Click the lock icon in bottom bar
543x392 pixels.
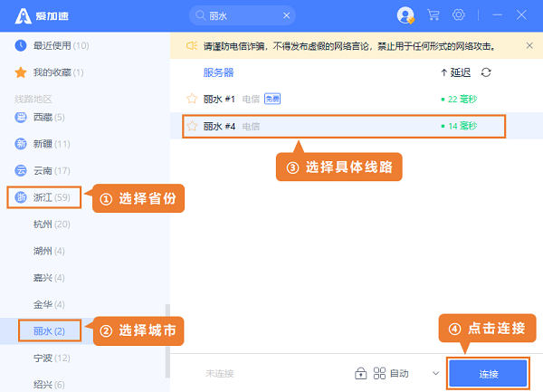click(360, 373)
